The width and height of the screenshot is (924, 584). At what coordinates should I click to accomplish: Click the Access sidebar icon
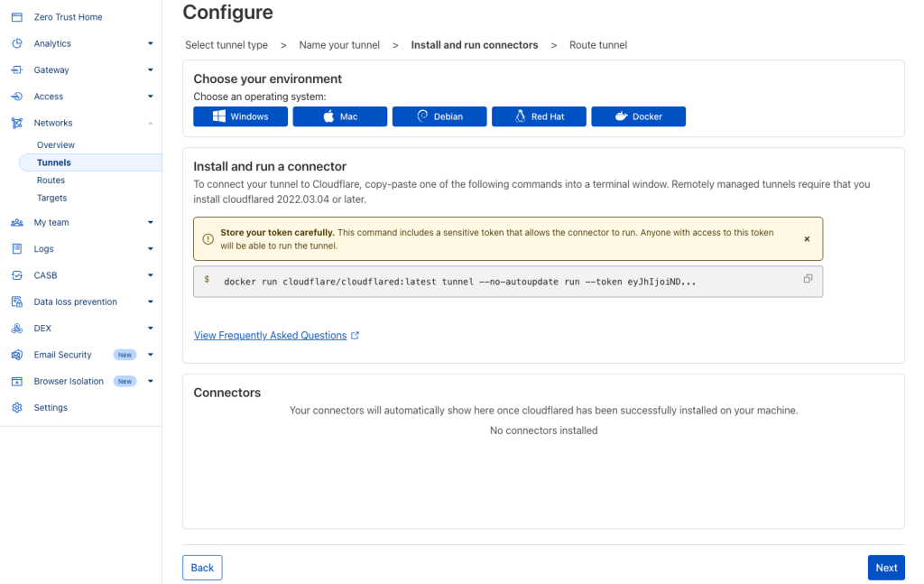(x=17, y=97)
